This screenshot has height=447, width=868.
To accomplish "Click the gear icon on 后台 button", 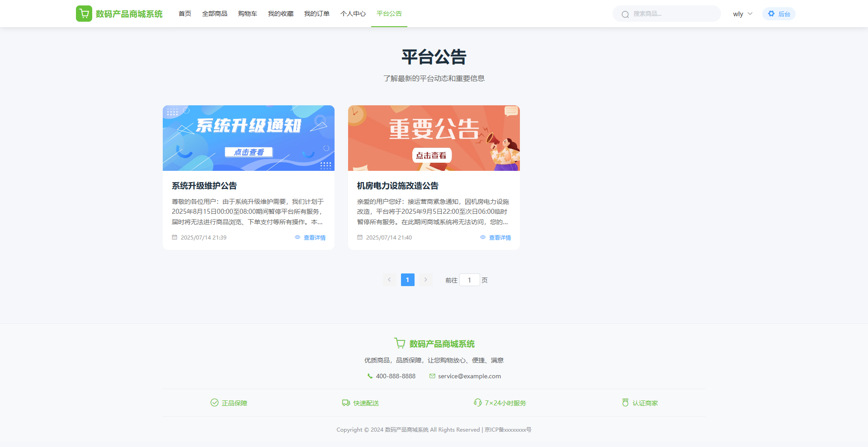I will click(771, 14).
